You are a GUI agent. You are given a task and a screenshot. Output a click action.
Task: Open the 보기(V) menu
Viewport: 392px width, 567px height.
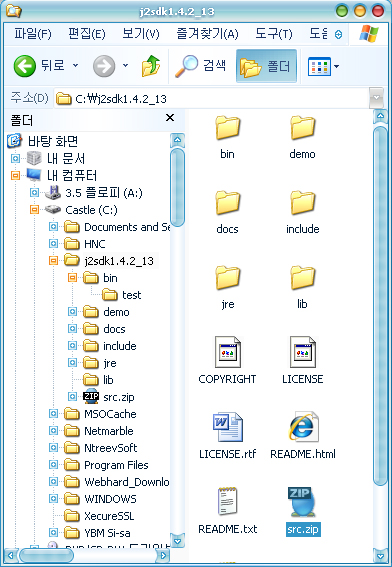click(141, 34)
